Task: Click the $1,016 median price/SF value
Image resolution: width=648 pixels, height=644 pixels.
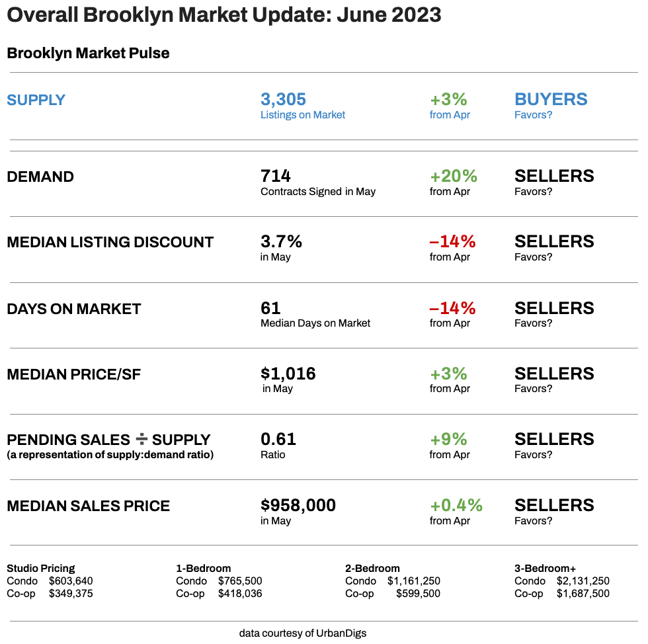Action: tap(288, 374)
